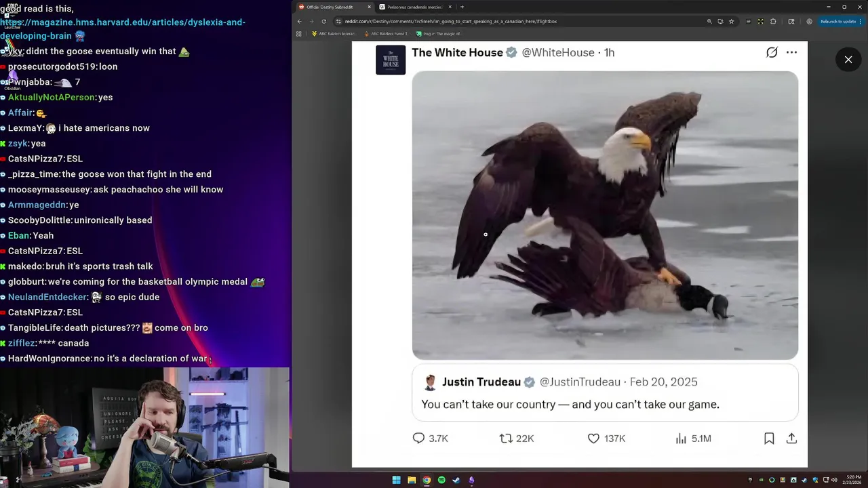Click the NeulandEntdecker username in chat
The image size is (868, 488).
pyautogui.click(x=48, y=297)
